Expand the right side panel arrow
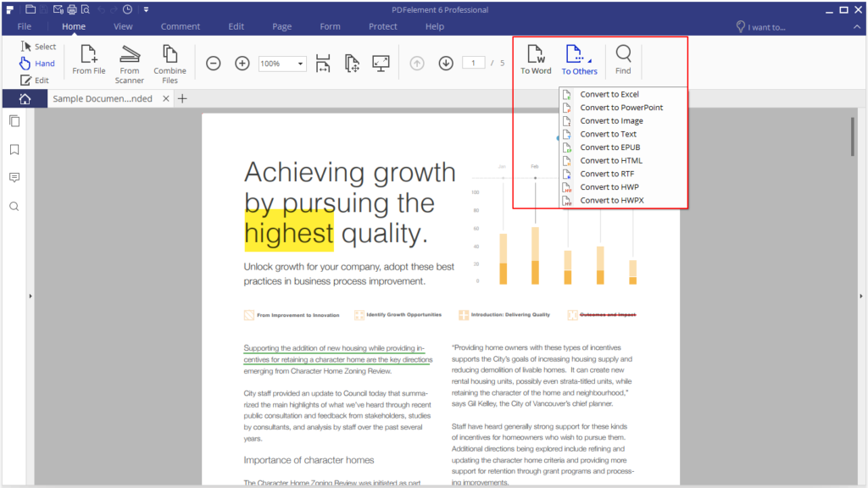The width and height of the screenshot is (868, 488). 862,296
